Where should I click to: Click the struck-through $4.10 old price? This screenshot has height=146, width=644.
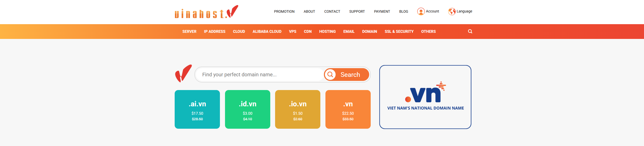248,119
